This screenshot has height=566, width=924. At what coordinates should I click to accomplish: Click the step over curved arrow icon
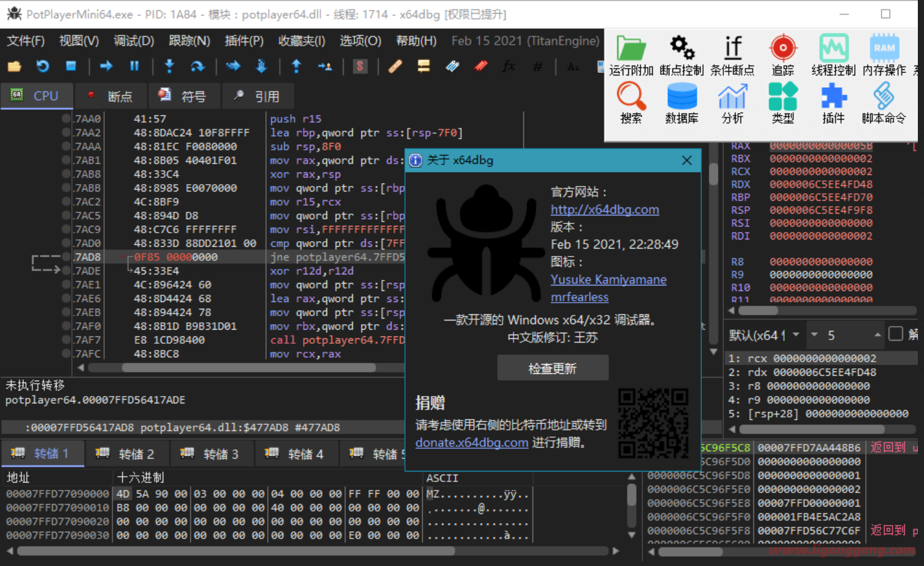coord(198,66)
